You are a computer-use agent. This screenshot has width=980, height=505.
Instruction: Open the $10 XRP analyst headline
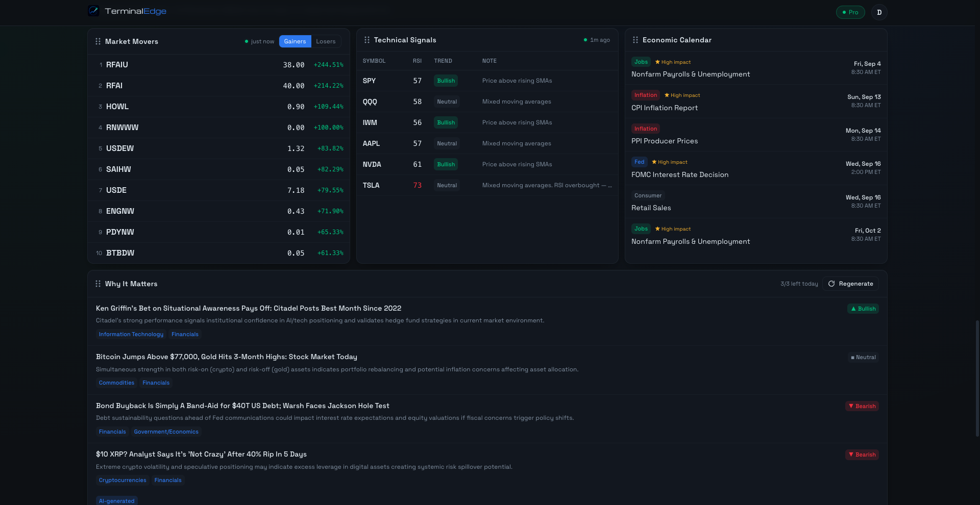tap(201, 454)
